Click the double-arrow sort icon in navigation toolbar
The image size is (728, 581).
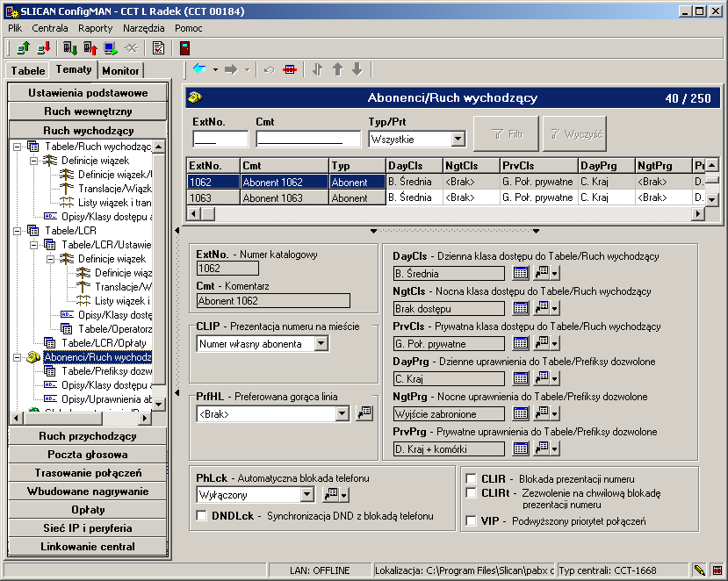point(318,69)
